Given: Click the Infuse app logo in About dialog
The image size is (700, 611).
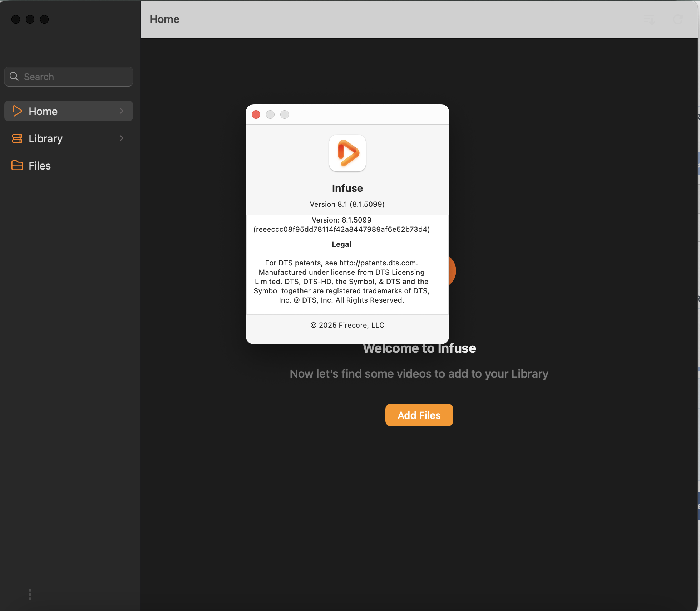Looking at the screenshot, I should point(347,153).
